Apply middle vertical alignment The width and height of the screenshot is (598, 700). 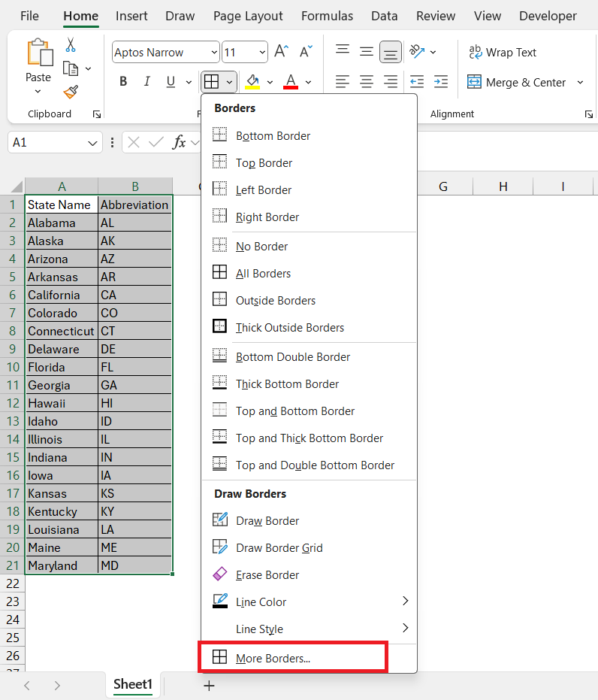click(x=367, y=52)
